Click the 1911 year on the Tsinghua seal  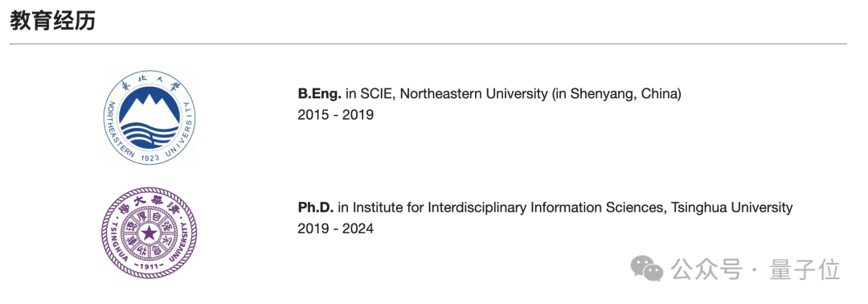pyautogui.click(x=149, y=266)
